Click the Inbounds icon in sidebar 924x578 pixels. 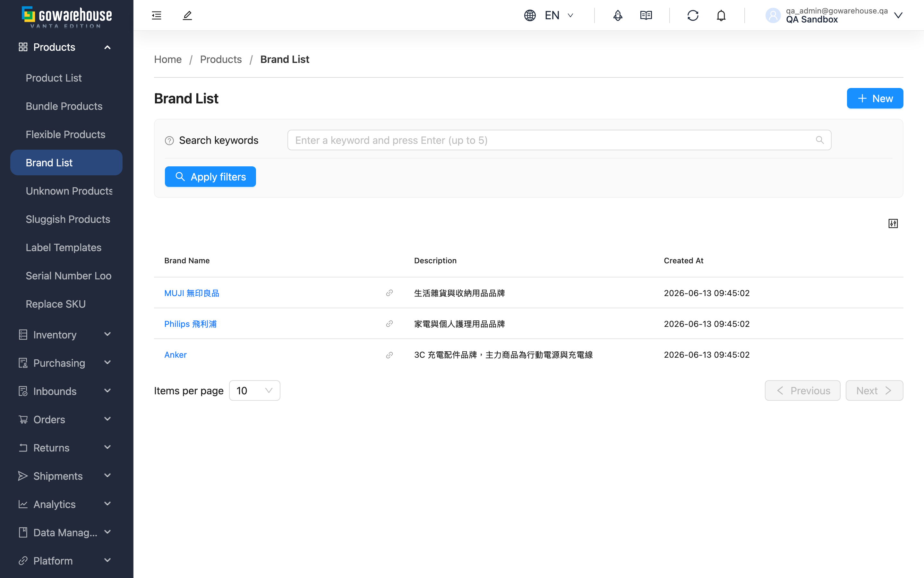pos(23,391)
